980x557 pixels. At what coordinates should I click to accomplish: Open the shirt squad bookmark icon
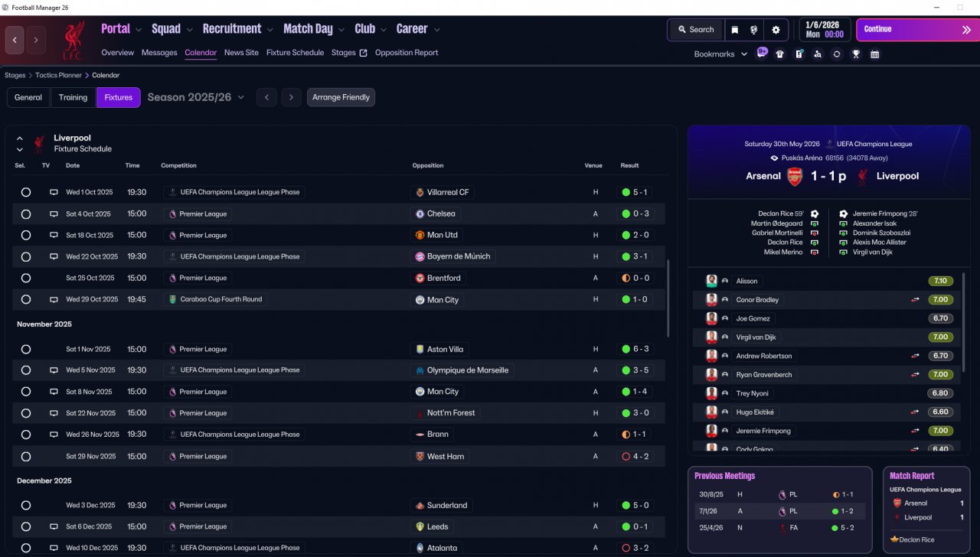click(x=780, y=54)
